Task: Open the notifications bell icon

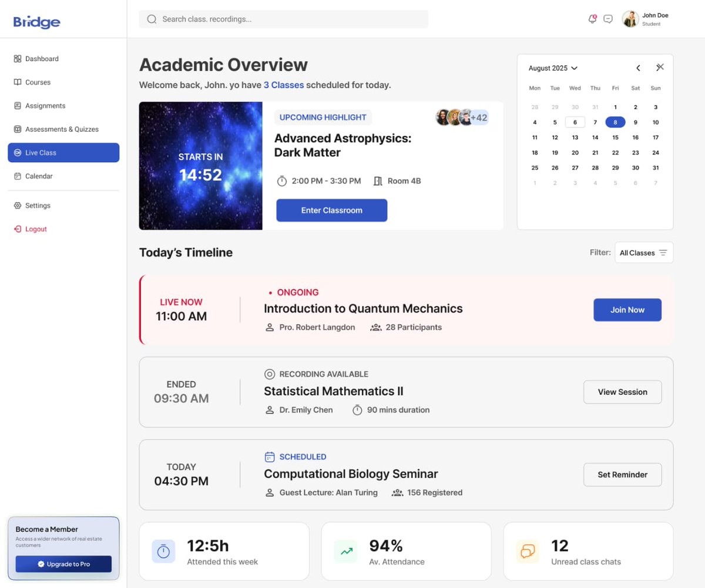Action: 592,19
